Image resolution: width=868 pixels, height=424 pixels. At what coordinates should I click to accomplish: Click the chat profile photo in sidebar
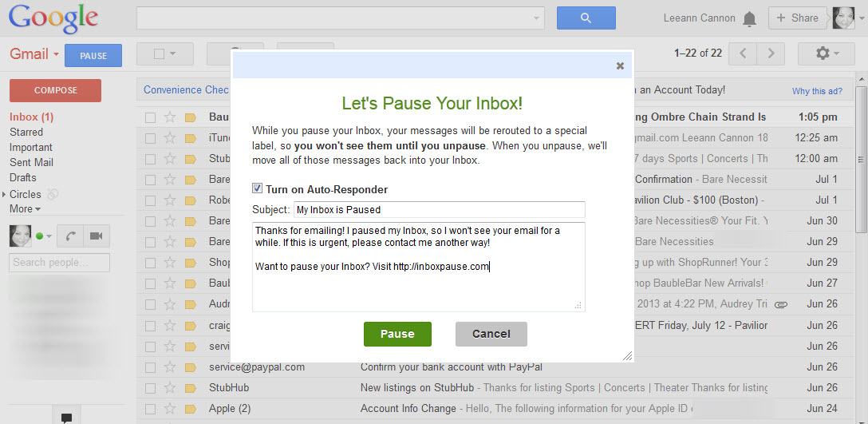point(20,236)
